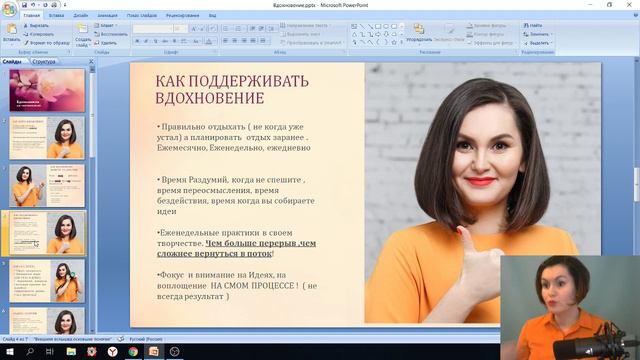
Task: Switch to the Главная ribbon tab
Action: pyautogui.click(x=31, y=16)
